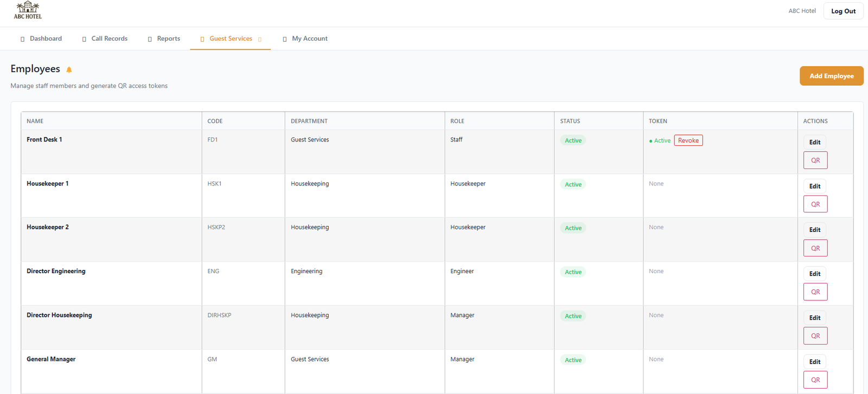Click the Dashboard icon in navigation
The image size is (868, 394).
pos(22,39)
